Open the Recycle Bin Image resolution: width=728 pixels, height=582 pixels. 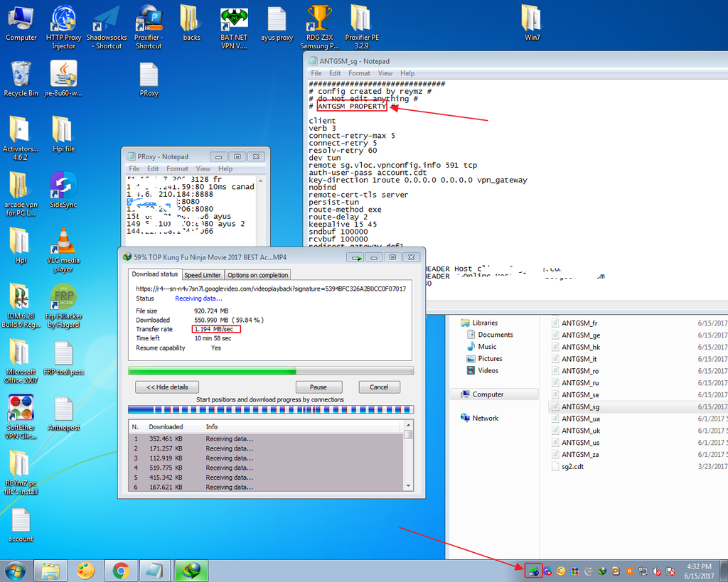click(21, 74)
